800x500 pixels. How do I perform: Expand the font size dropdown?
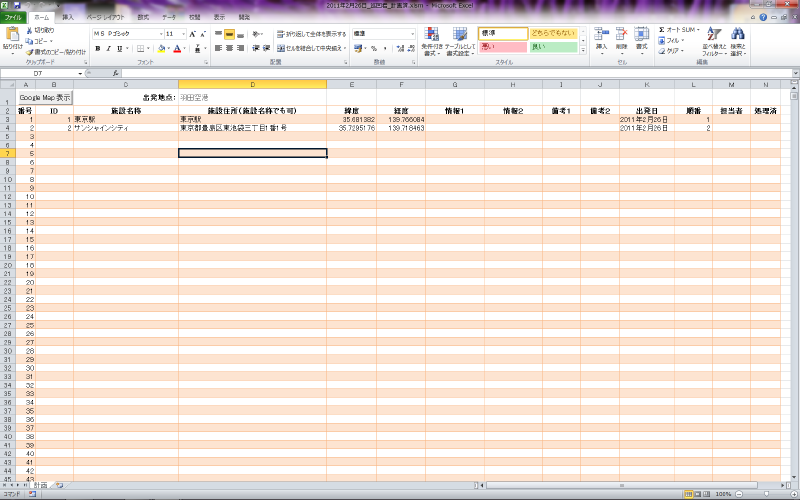point(181,33)
